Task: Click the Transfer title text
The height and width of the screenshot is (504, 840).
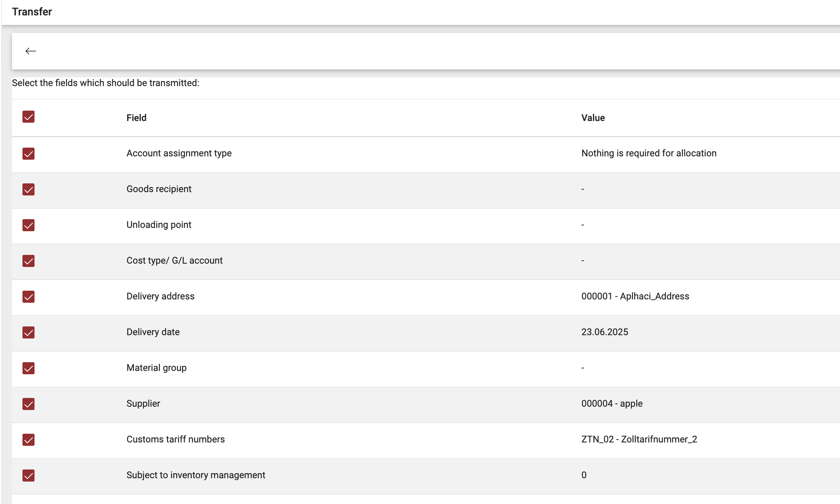Action: [32, 12]
